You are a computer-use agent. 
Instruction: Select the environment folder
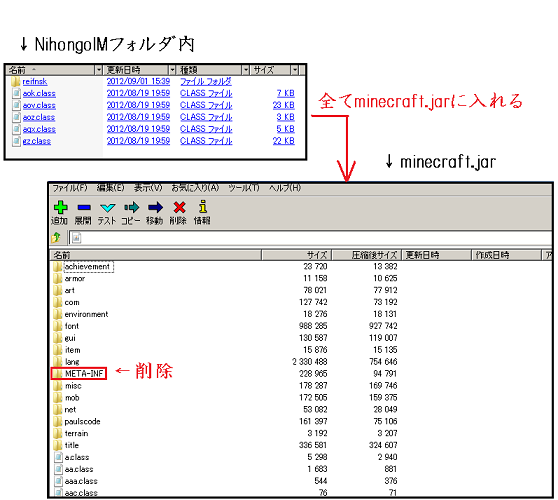[x=86, y=315]
